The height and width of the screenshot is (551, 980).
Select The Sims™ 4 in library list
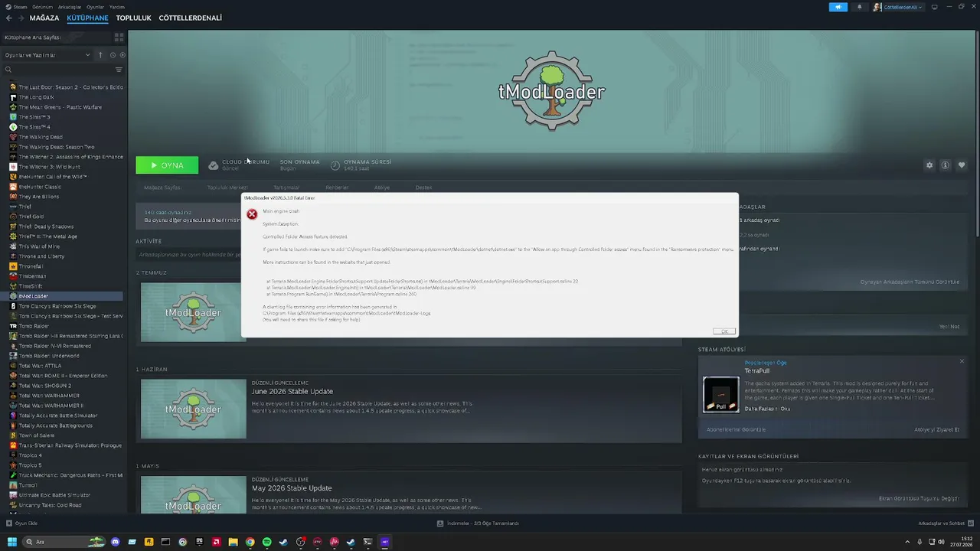[x=34, y=127]
